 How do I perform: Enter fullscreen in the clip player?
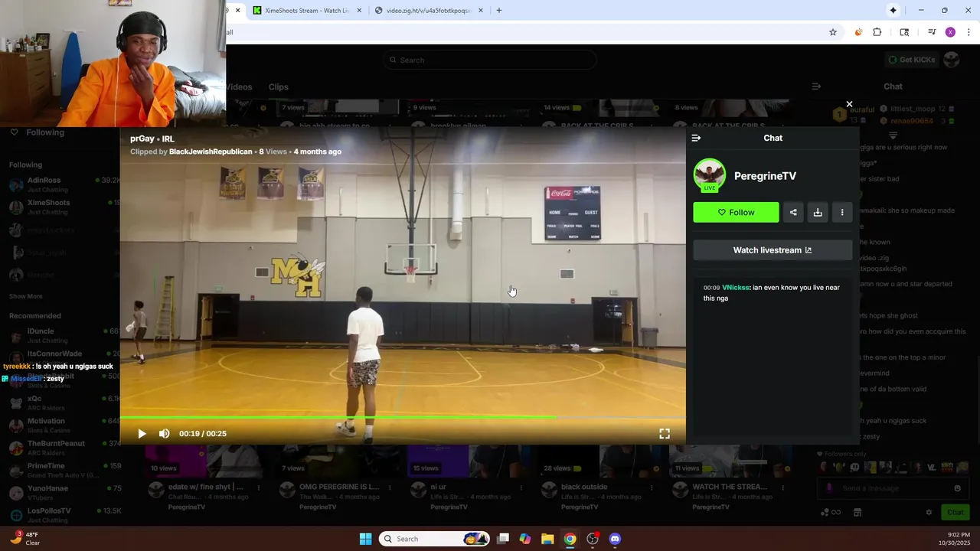click(x=665, y=434)
